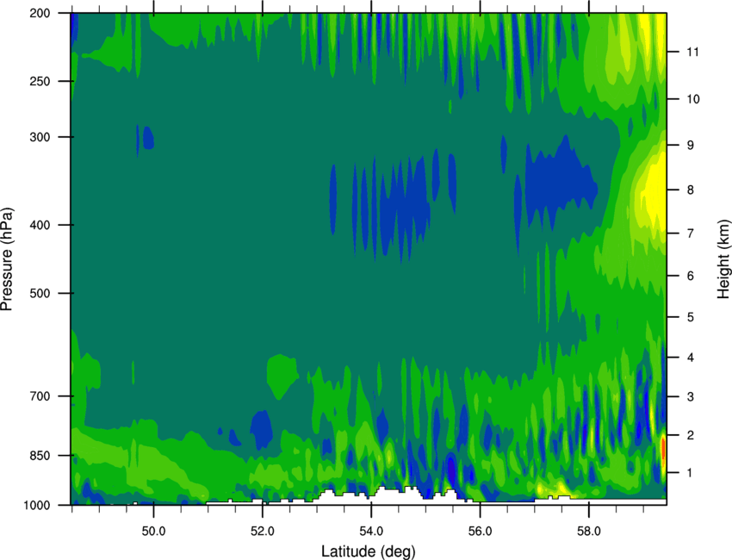Click the Pressure (hPa) axis title
This screenshot has height=560, width=732.
pyautogui.click(x=7, y=259)
